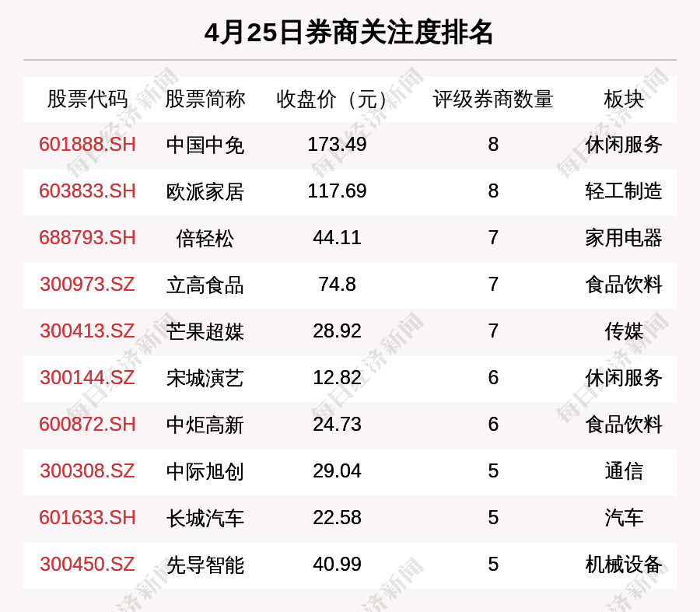Screen dimensions: 700x612
Task: Click closing price 40.99
Action: tap(337, 565)
